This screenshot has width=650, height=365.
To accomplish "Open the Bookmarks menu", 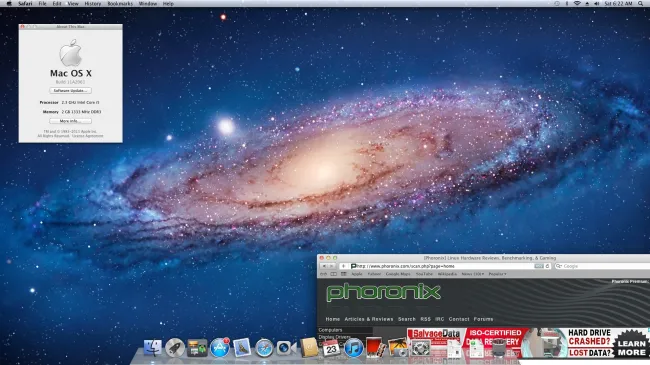I will pyautogui.click(x=120, y=3).
